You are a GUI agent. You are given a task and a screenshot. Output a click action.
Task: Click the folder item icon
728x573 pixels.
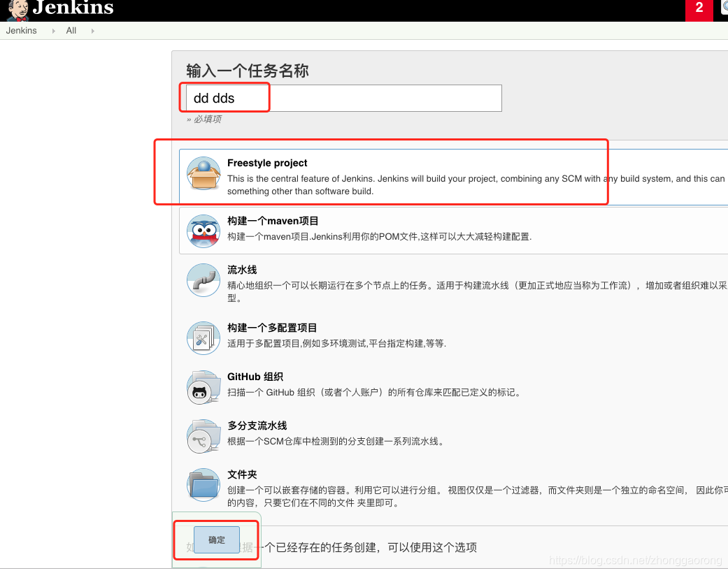point(204,484)
